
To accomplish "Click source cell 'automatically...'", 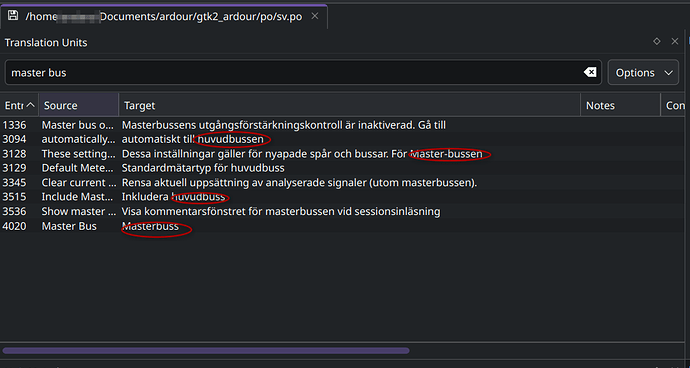I will (x=79, y=140).
